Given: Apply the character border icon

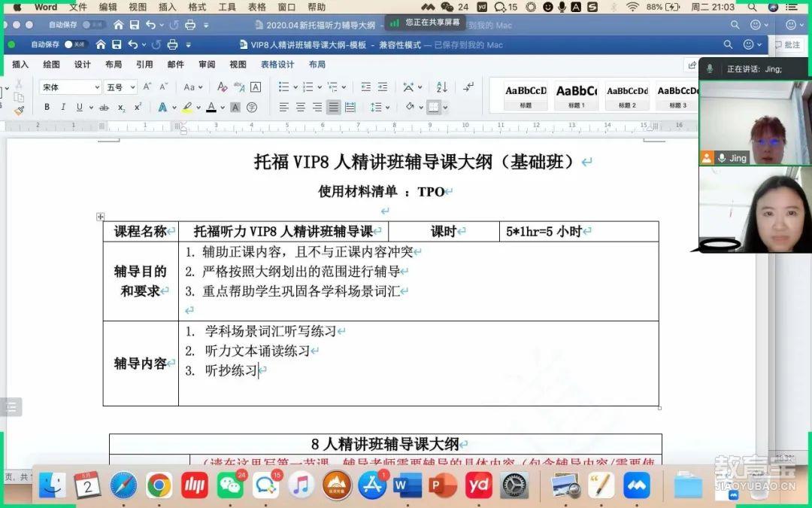Looking at the screenshot, I should (256, 87).
